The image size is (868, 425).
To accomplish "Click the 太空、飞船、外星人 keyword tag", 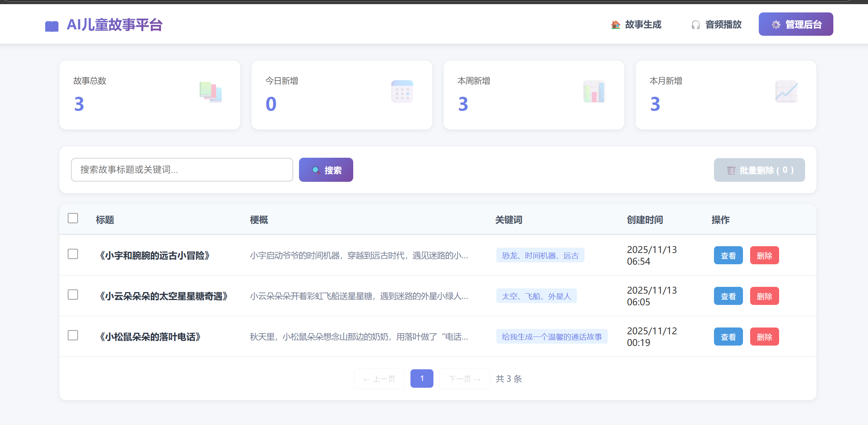I will (x=536, y=296).
